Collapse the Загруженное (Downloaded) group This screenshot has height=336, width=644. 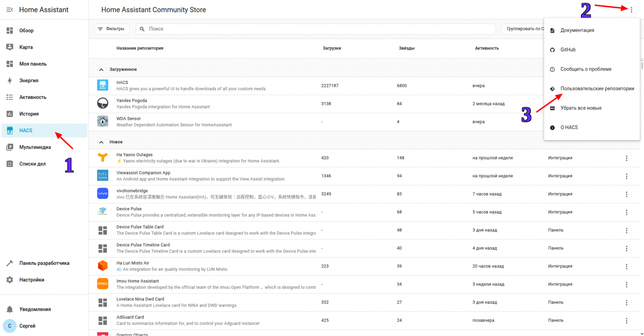click(x=101, y=69)
